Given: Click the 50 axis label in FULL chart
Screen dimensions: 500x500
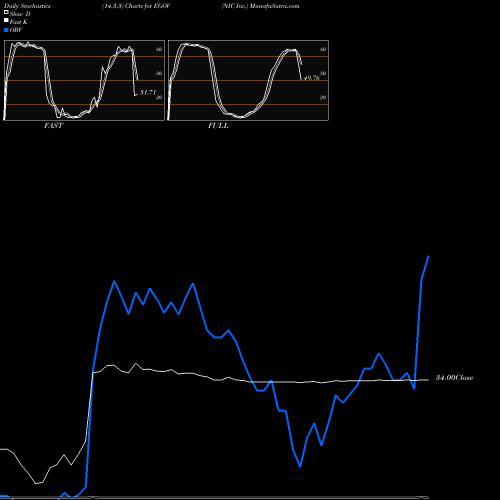Looking at the screenshot, I should pyautogui.click(x=323, y=73).
